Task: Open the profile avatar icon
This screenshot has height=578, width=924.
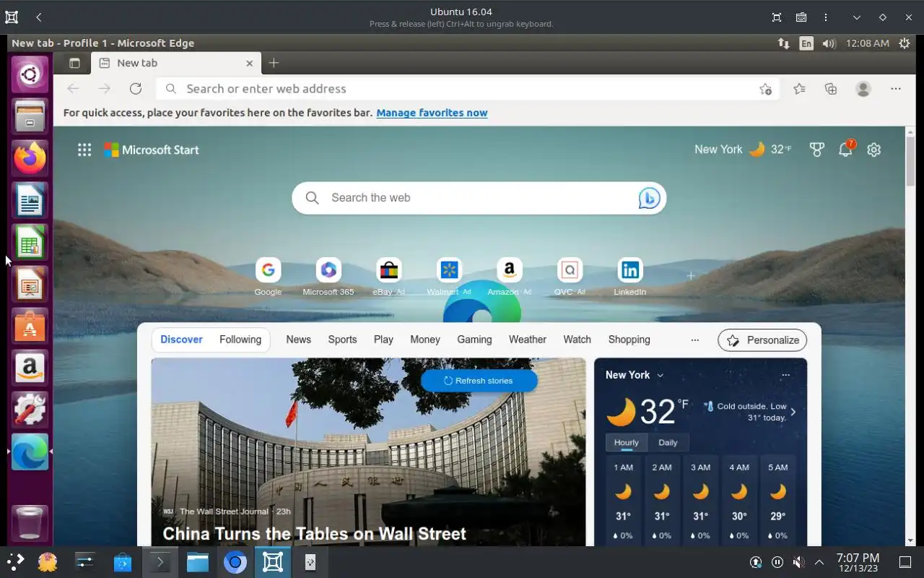Action: [x=863, y=89]
